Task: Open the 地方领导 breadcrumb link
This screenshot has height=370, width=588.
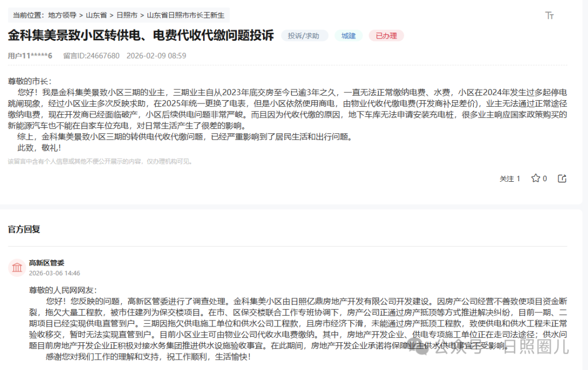Action: (x=62, y=15)
